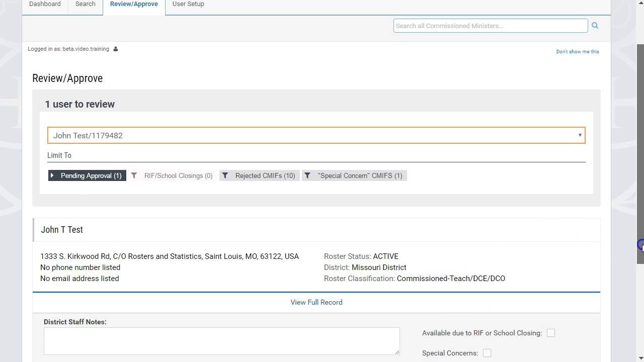The width and height of the screenshot is (644, 362).
Task: Click the 1333 S. Kirkwood Rd address line
Action: (170, 256)
